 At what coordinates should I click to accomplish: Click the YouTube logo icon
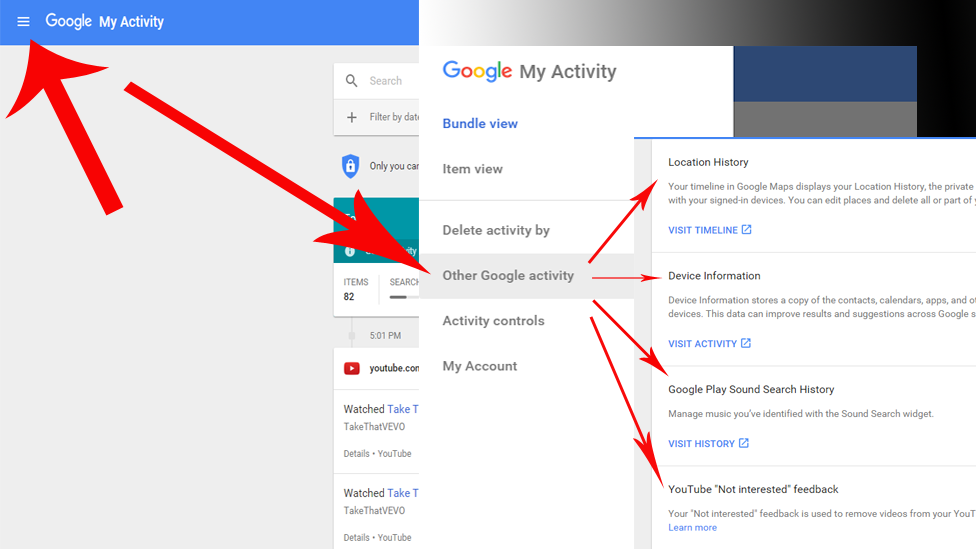(x=352, y=368)
